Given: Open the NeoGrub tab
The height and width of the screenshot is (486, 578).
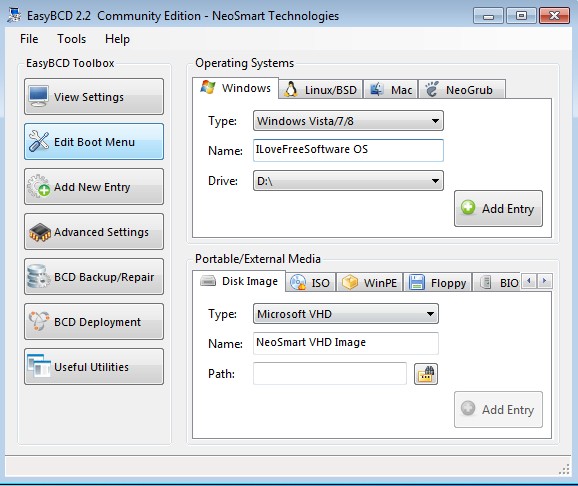Looking at the screenshot, I should click(462, 90).
